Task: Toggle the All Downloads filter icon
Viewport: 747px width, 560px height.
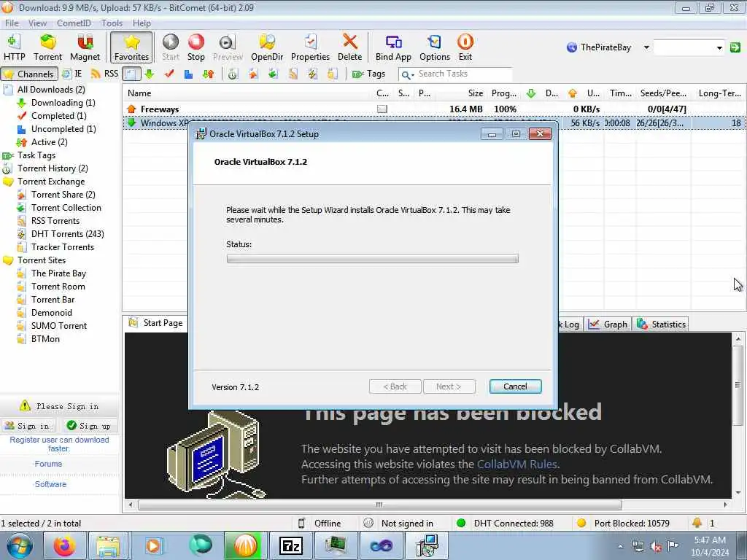Action: (131, 74)
